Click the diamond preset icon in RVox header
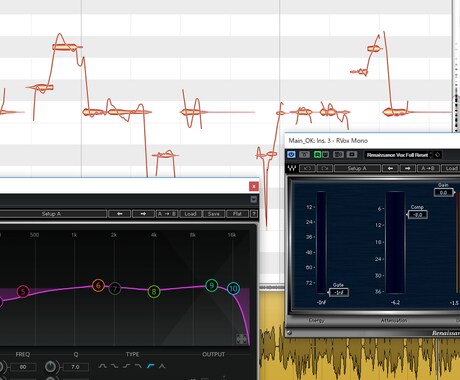The image size is (460, 380). click(x=437, y=155)
